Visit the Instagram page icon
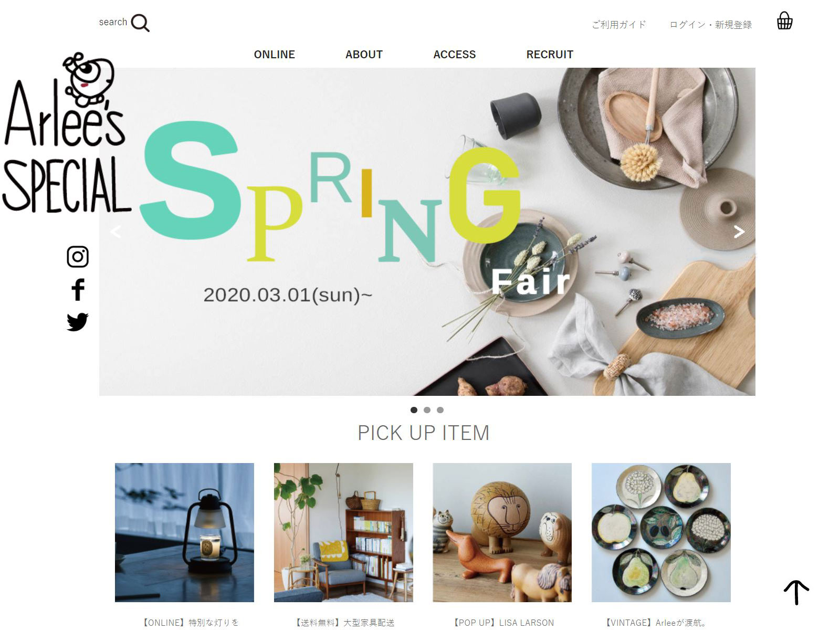Viewport: 840px width, 630px height. pos(78,257)
